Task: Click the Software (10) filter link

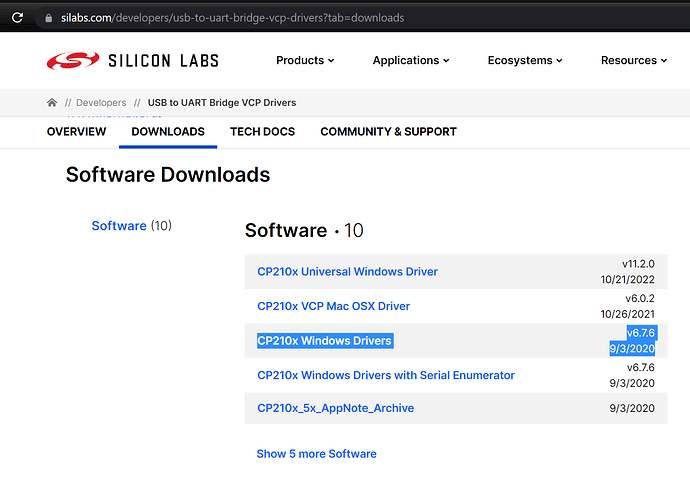Action: pyautogui.click(x=132, y=226)
